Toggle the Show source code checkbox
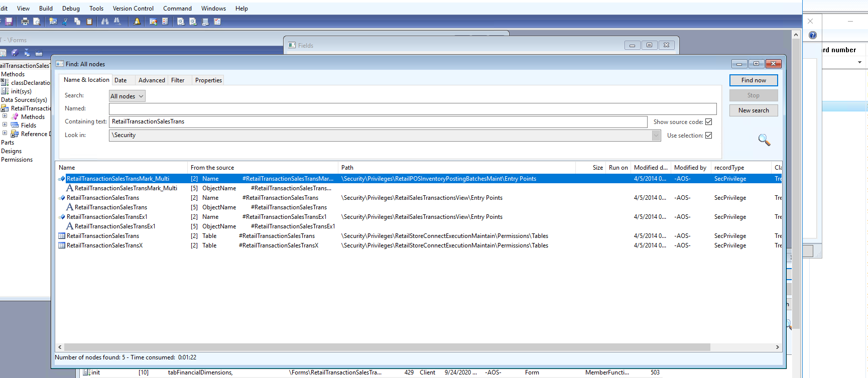The image size is (868, 378). (709, 122)
